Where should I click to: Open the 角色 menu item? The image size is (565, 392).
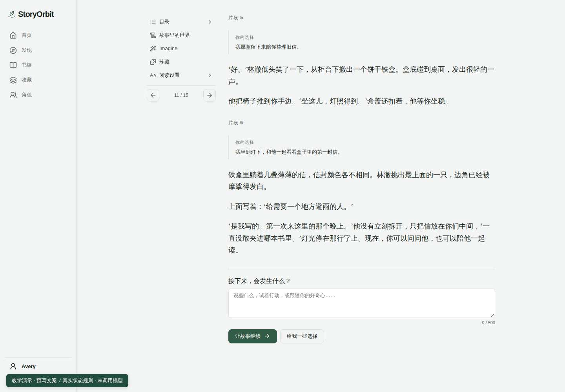point(38,95)
